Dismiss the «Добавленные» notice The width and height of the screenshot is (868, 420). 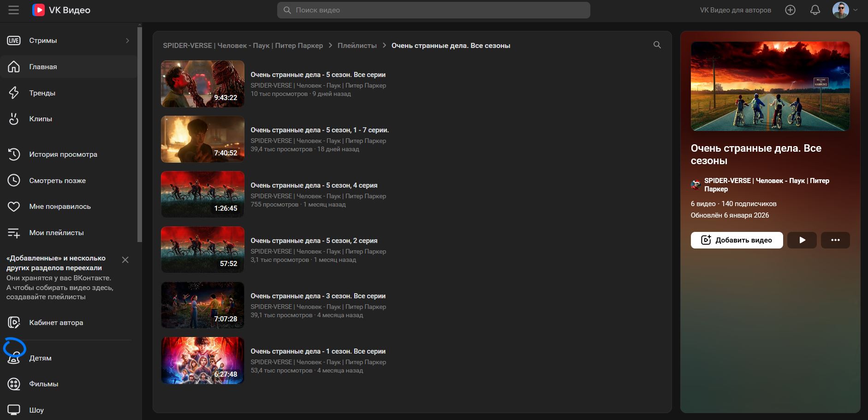pyautogui.click(x=125, y=260)
